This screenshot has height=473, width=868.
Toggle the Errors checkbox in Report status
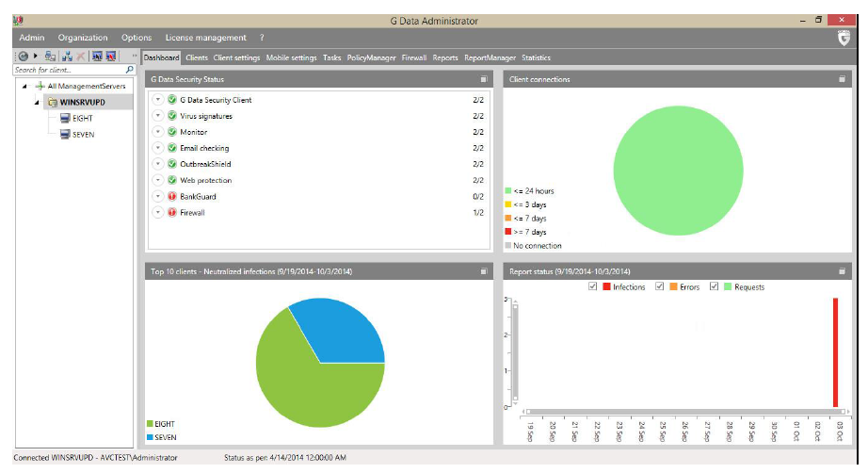pos(660,286)
